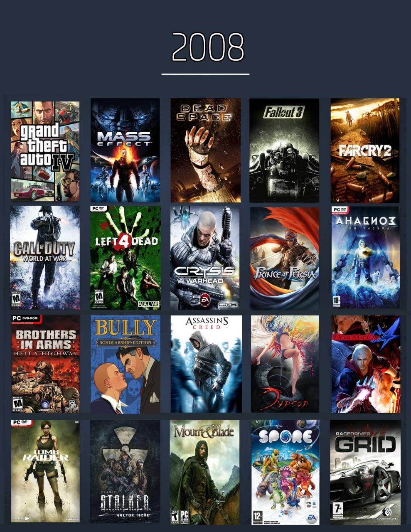Open the Devil May Cry 4 cover
The height and width of the screenshot is (532, 411).
click(366, 364)
